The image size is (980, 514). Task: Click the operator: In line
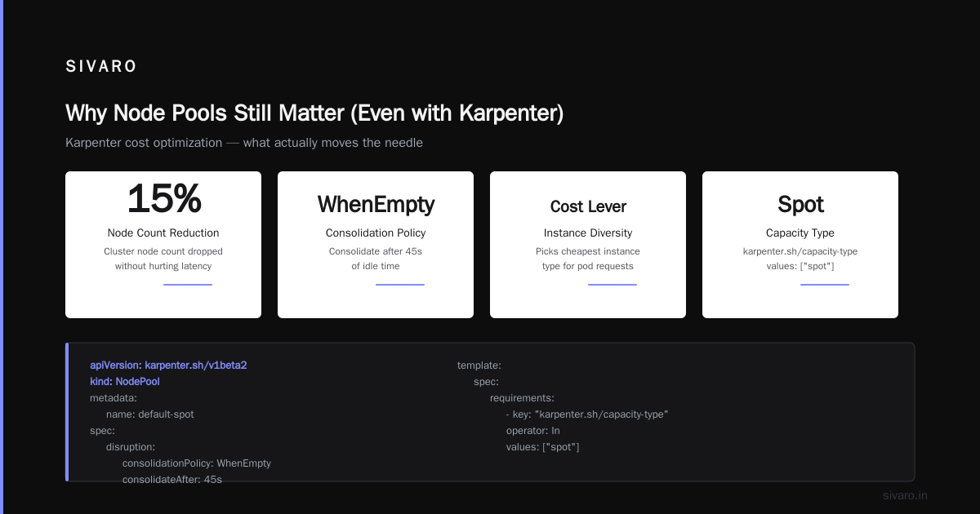533,431
